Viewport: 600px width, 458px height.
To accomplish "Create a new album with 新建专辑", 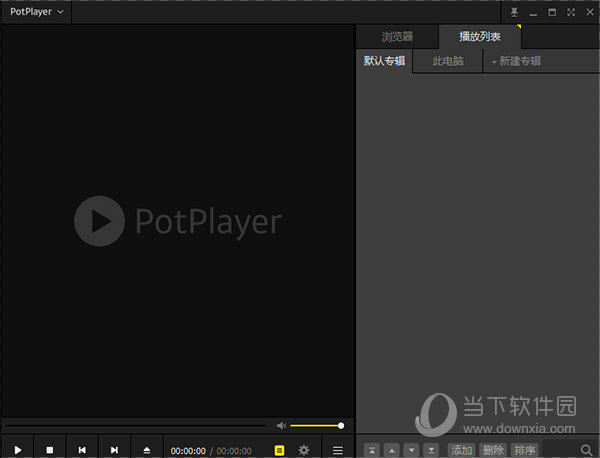I will 516,61.
